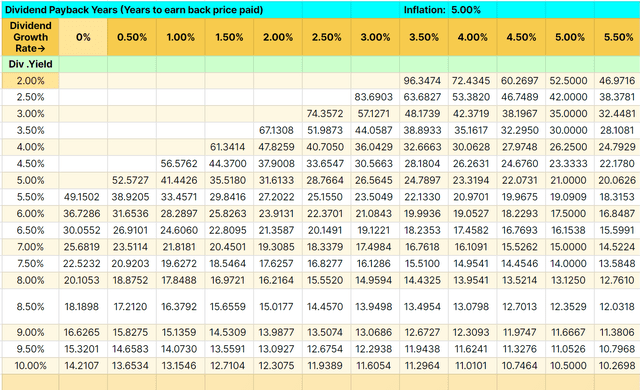Select the 5.00% dividend yield row label
The image size is (640, 390).
click(x=31, y=180)
